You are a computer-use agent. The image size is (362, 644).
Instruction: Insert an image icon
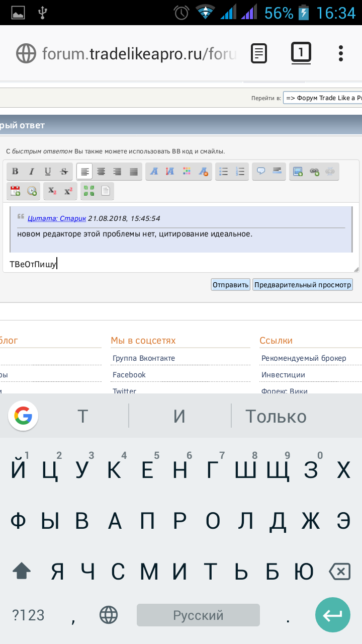298,172
